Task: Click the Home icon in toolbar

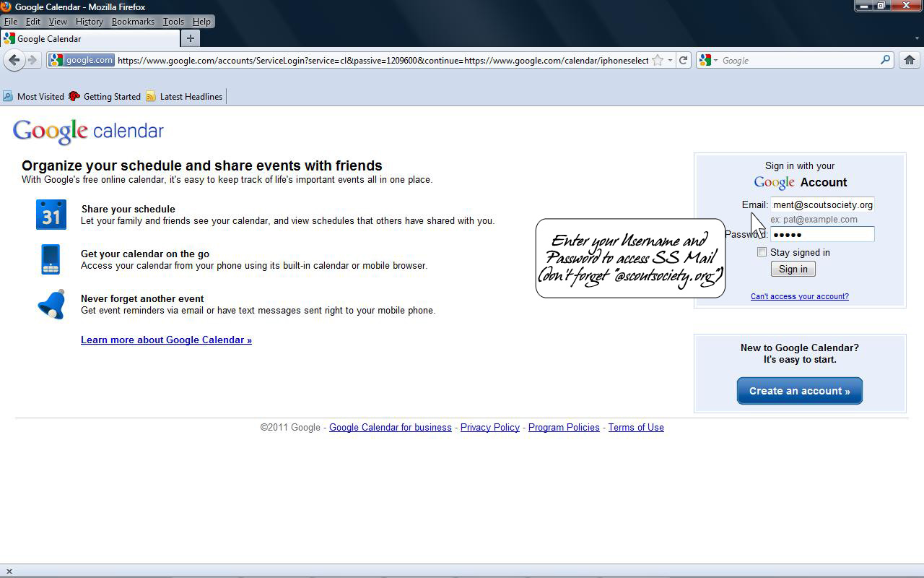Action: [910, 60]
